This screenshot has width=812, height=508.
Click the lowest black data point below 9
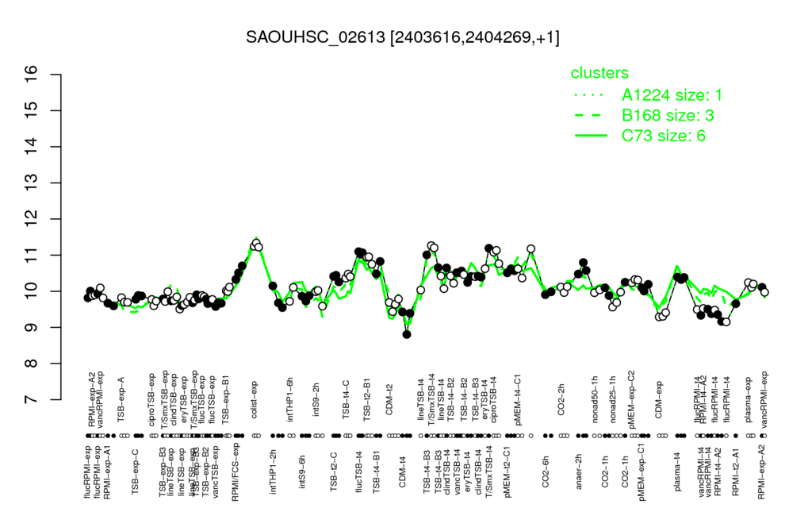click(407, 334)
